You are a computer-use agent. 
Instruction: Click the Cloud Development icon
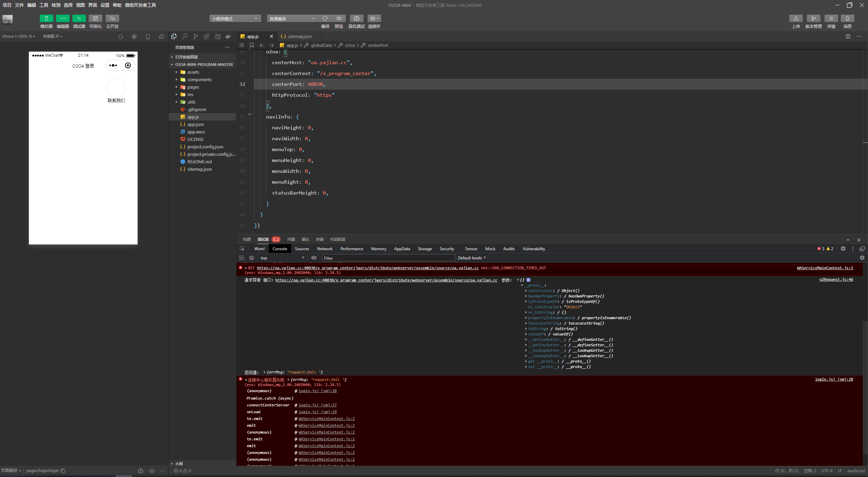[x=112, y=18]
